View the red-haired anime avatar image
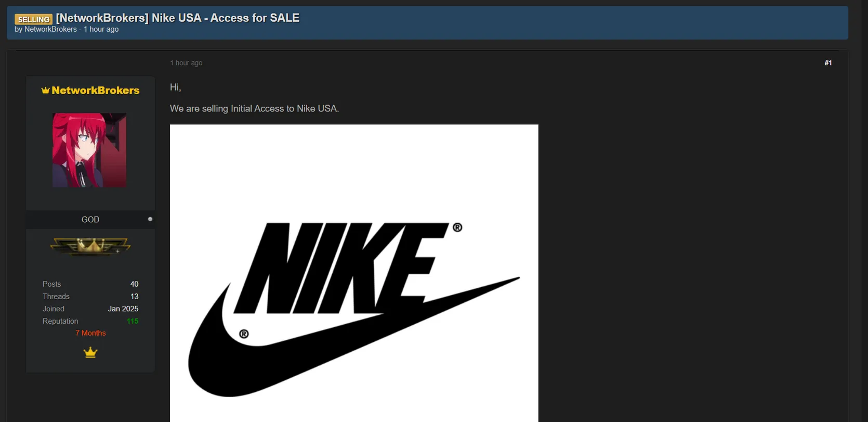Viewport: 868px width, 422px height. (x=89, y=150)
